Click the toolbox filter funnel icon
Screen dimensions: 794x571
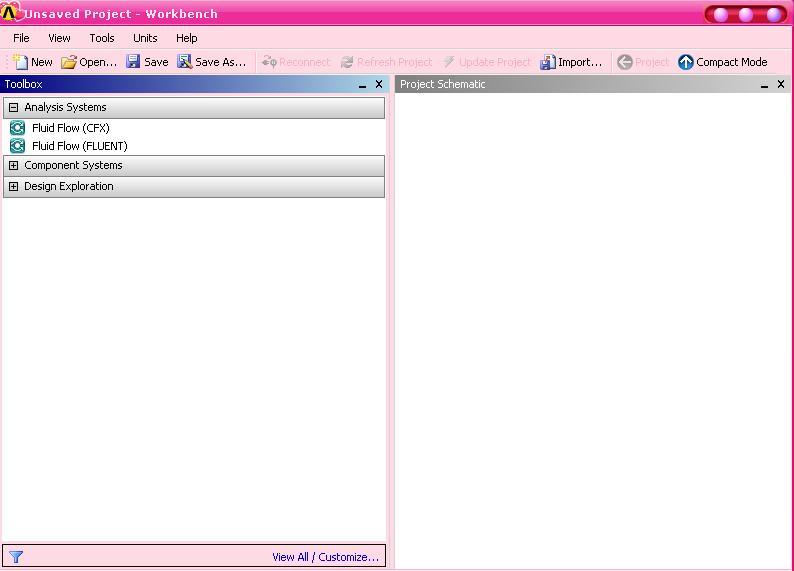coord(16,557)
